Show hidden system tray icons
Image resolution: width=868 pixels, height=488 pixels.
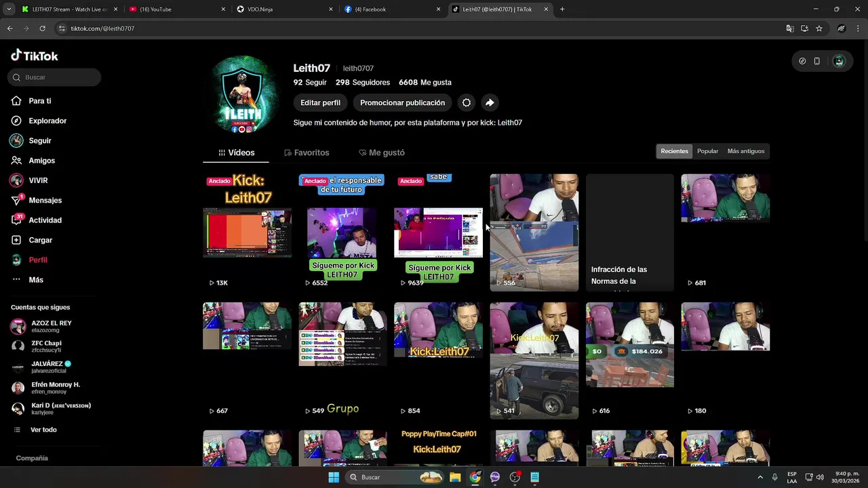[x=759, y=477]
